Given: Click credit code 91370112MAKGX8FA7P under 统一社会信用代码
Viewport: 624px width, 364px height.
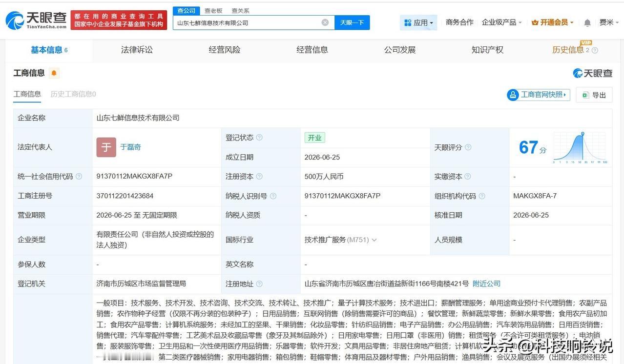Looking at the screenshot, I should click(134, 177).
